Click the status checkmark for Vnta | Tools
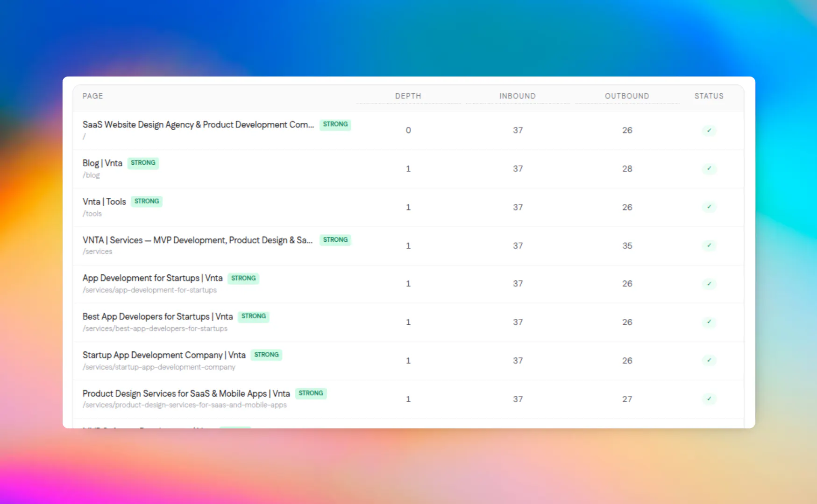The image size is (817, 504). 709,207
